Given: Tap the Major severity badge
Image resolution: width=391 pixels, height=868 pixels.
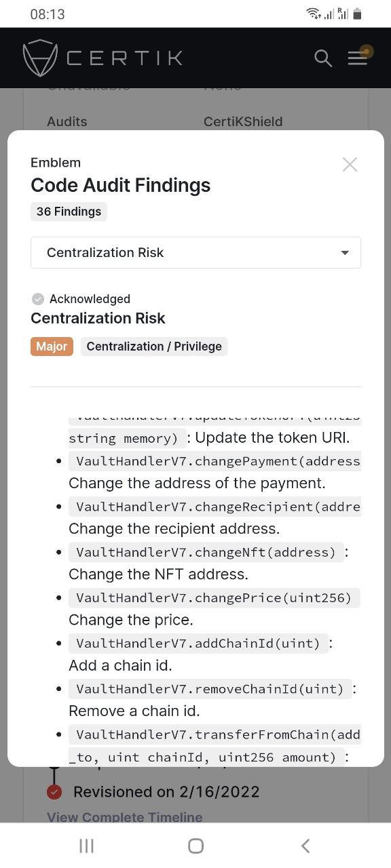Looking at the screenshot, I should tap(52, 347).
